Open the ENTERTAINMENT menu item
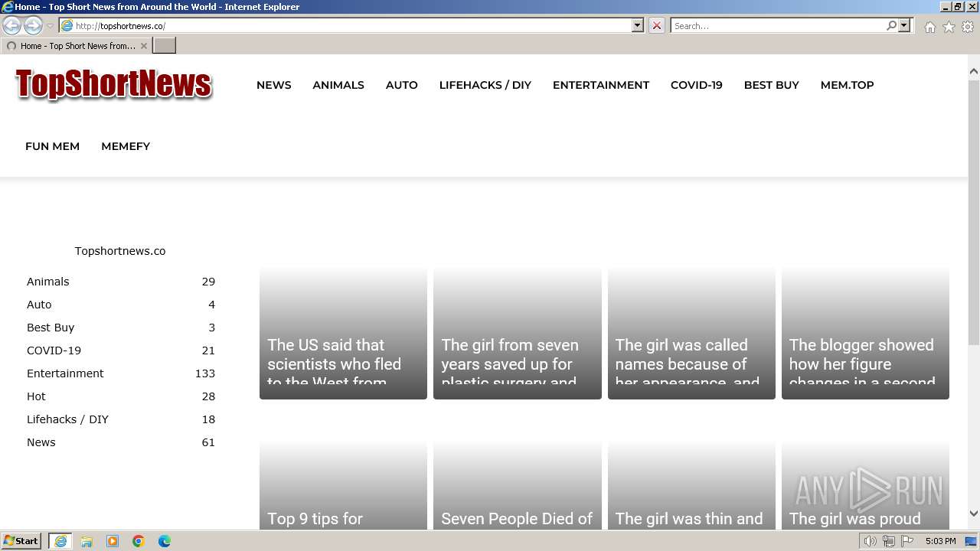The height and width of the screenshot is (551, 980). (601, 85)
